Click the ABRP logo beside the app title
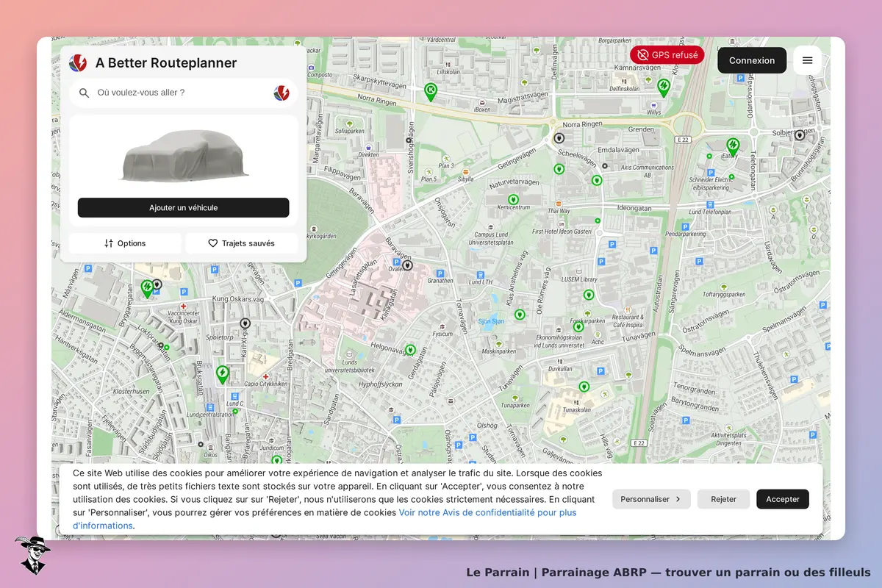 tap(78, 63)
